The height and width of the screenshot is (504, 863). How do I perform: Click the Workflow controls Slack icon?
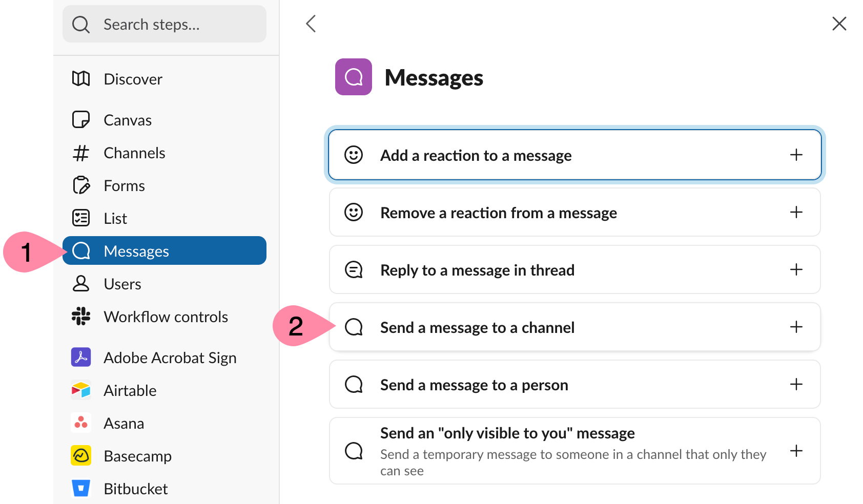pos(81,317)
